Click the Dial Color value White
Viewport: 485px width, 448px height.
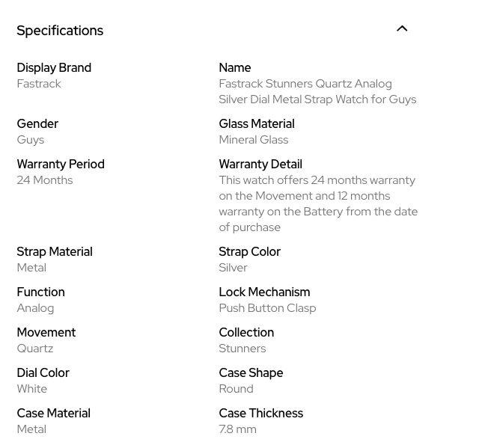32,389
